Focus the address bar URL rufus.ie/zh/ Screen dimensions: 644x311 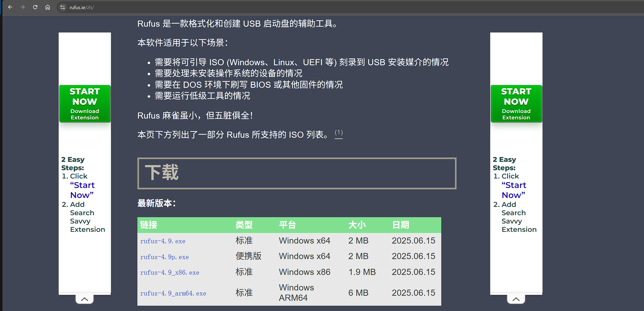pos(82,7)
